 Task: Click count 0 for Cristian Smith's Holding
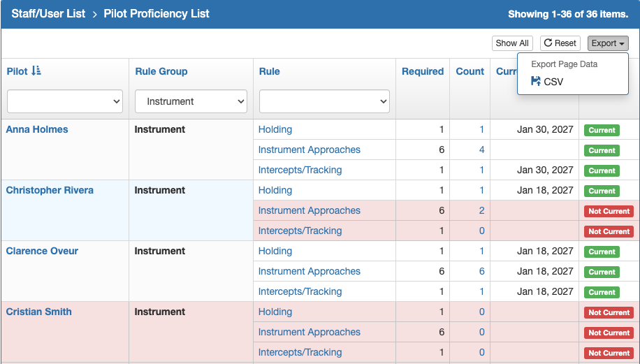[481, 312]
